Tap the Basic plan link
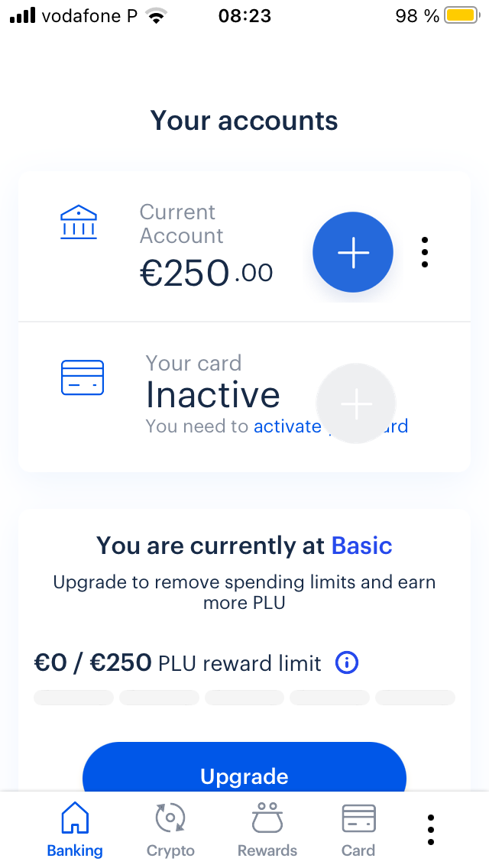The image size is (489, 868). (361, 546)
